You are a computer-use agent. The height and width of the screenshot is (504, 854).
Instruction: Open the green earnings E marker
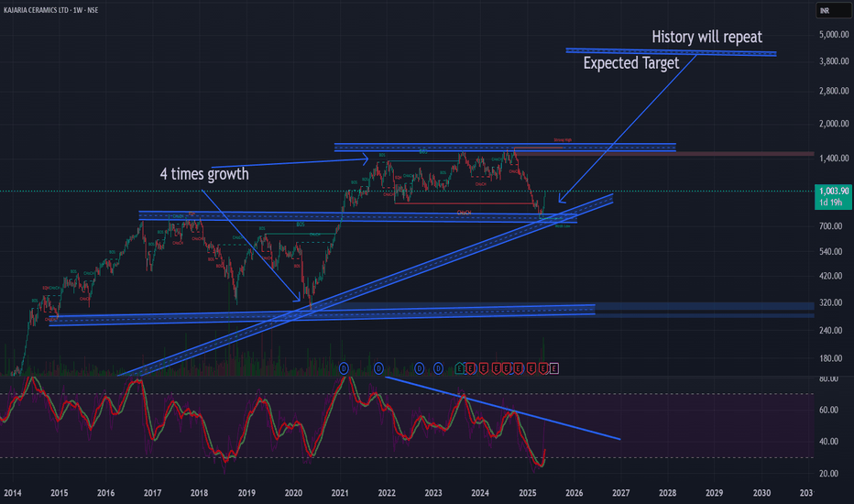(460, 369)
